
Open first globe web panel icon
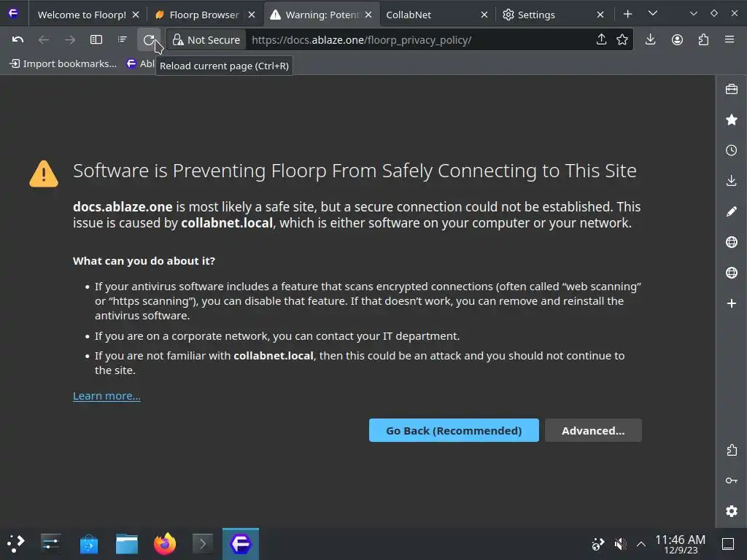pyautogui.click(x=731, y=242)
